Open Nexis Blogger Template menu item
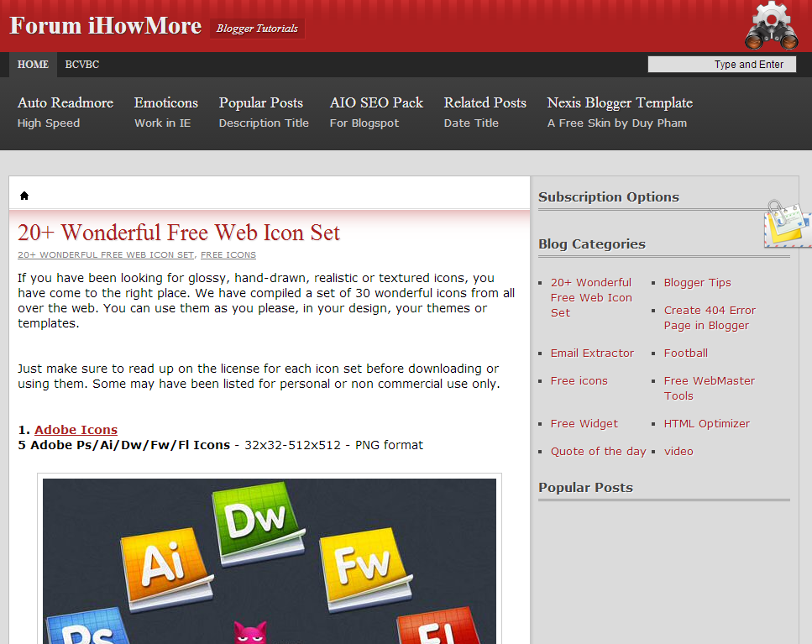Screen dimensions: 812x644 (620, 113)
